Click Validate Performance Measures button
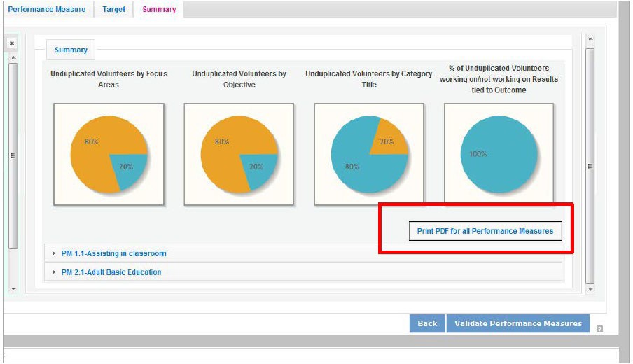Screen dimensions: 633x364 (x=518, y=323)
